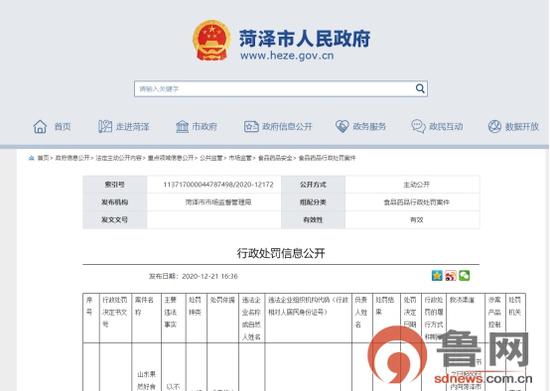Click the 走进菏泽 map icon

(x=105, y=127)
